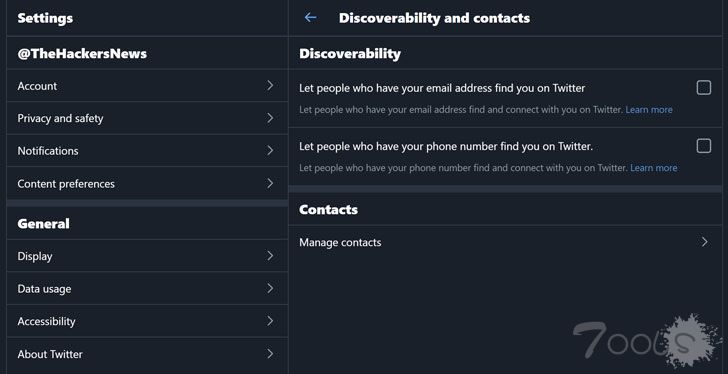Go back using the blue arrow icon
This screenshot has height=374, width=728.
[x=310, y=18]
